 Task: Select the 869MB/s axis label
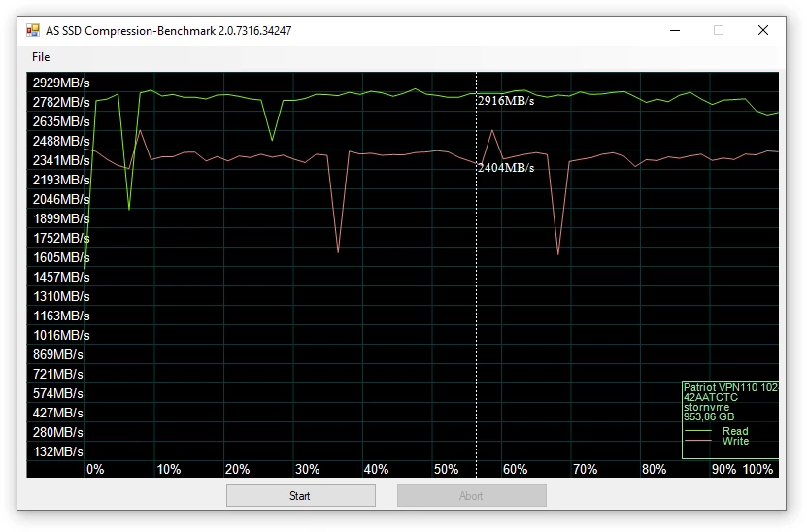(x=57, y=354)
